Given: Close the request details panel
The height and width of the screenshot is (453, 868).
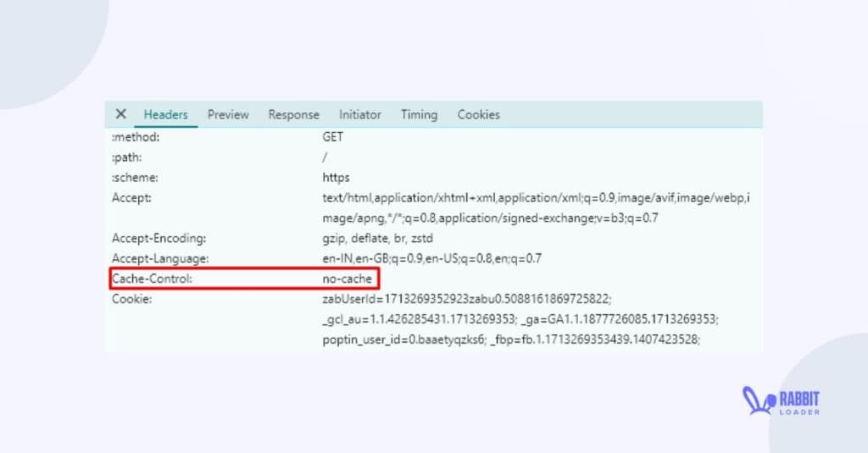Looking at the screenshot, I should click(120, 114).
